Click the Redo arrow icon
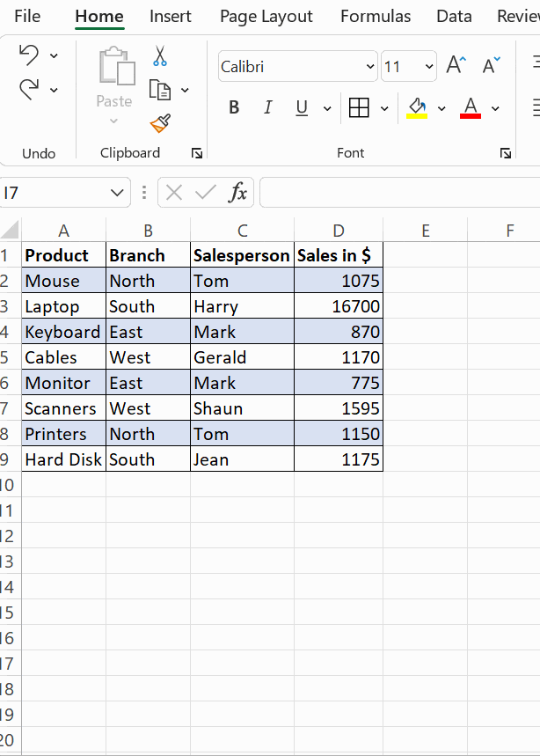540x756 pixels. (x=29, y=89)
